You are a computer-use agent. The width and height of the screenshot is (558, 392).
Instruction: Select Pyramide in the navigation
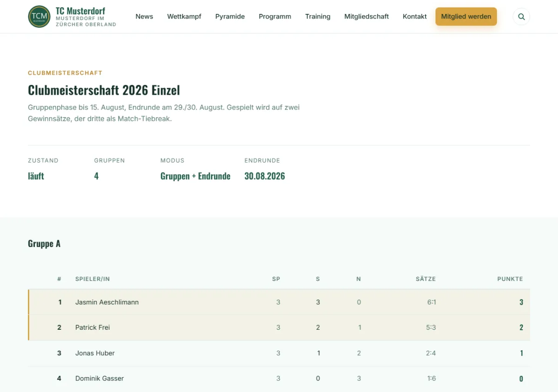tap(230, 17)
